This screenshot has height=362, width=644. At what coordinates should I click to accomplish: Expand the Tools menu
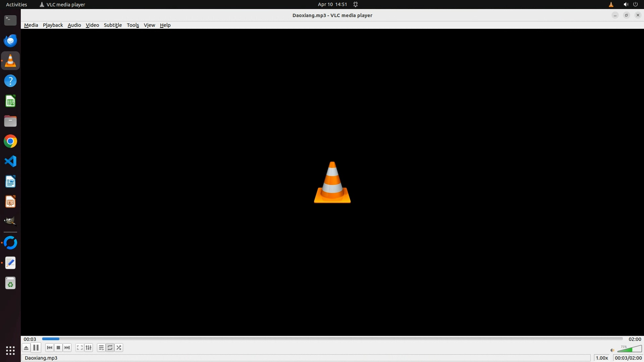pos(133,25)
